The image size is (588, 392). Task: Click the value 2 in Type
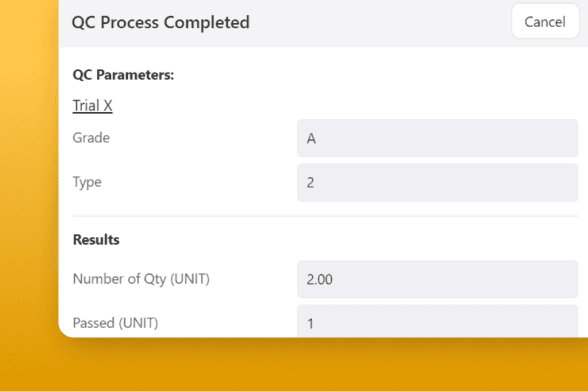pyautogui.click(x=310, y=183)
